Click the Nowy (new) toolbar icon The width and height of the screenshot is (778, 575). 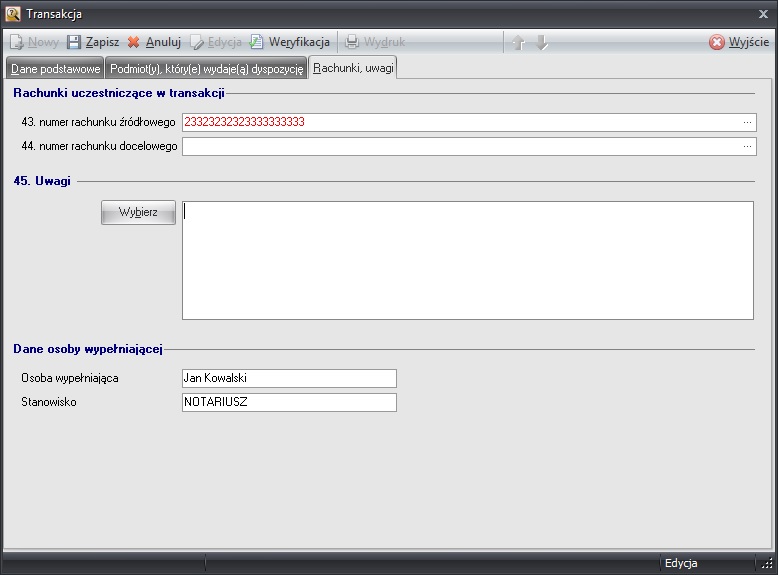[x=17, y=43]
